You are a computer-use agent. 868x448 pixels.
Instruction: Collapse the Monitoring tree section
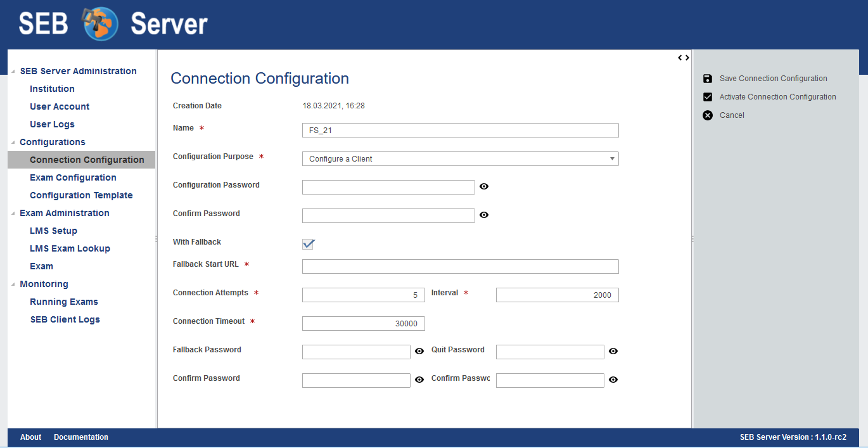14,285
